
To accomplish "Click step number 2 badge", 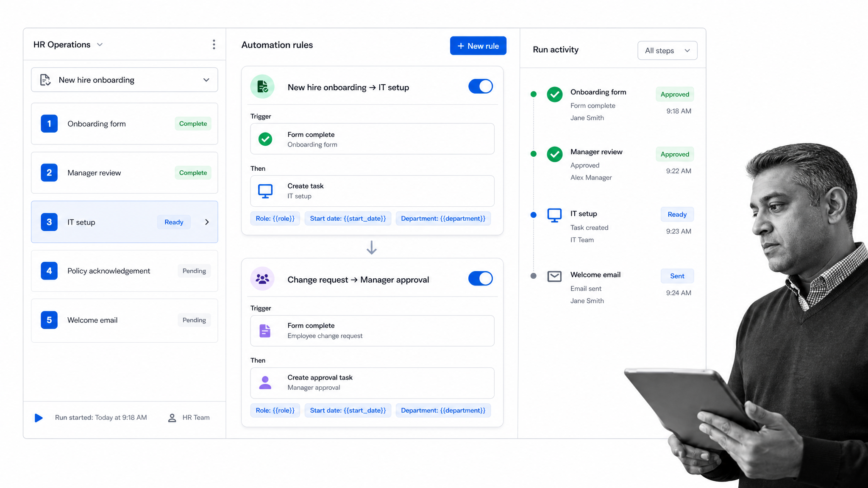I will pos(49,173).
